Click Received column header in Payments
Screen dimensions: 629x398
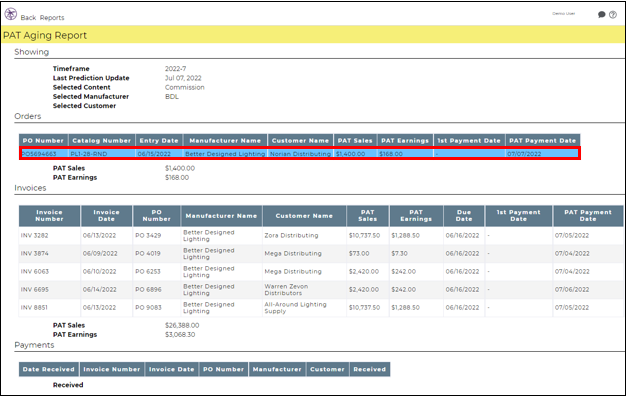[x=369, y=369]
